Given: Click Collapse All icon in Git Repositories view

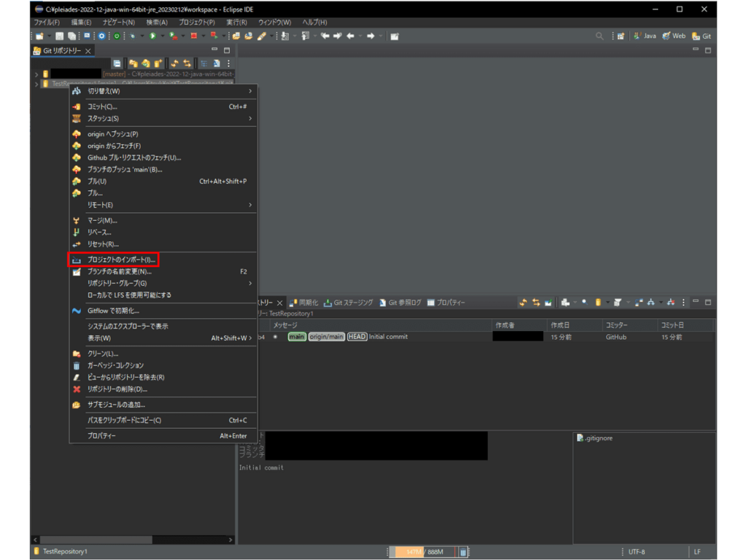Looking at the screenshot, I should point(117,64).
